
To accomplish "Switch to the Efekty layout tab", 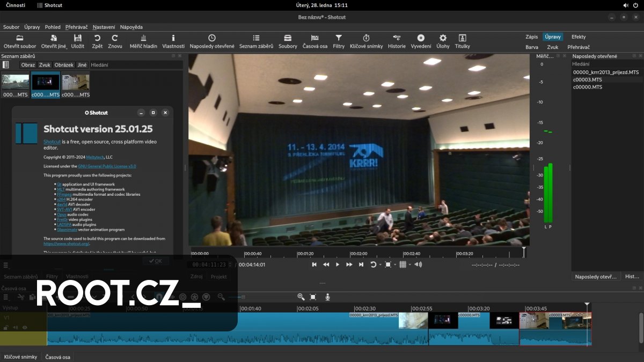I will click(x=579, y=37).
